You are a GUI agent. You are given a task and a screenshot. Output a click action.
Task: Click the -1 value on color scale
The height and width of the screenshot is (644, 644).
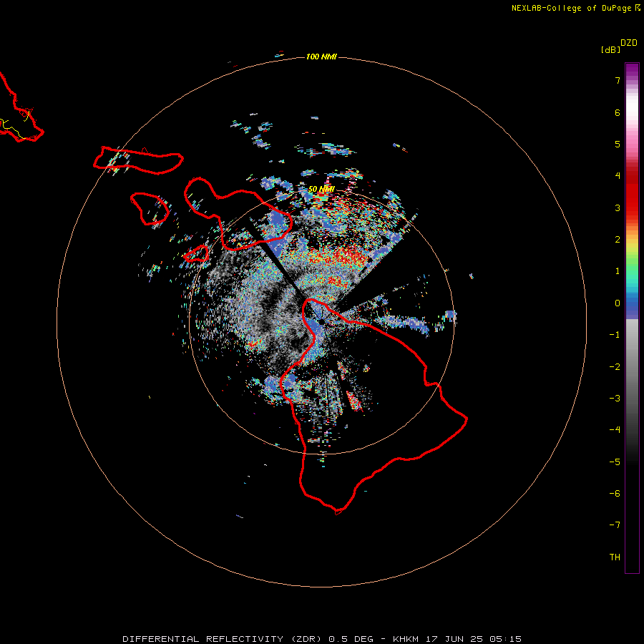[x=615, y=335]
